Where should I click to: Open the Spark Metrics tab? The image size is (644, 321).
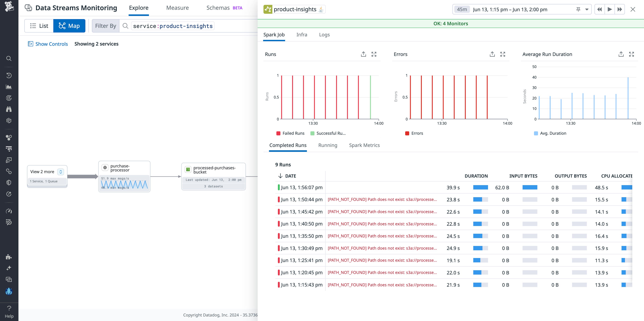(x=364, y=145)
